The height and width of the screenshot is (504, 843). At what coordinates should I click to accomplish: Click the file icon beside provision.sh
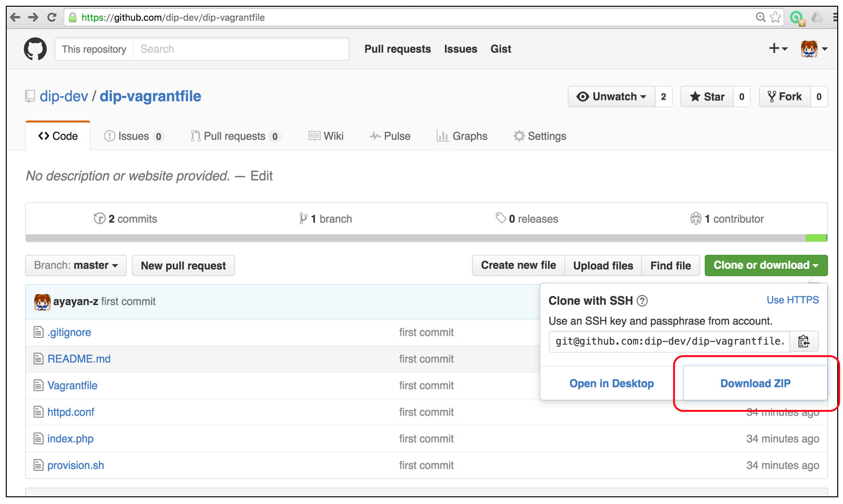pyautogui.click(x=38, y=465)
